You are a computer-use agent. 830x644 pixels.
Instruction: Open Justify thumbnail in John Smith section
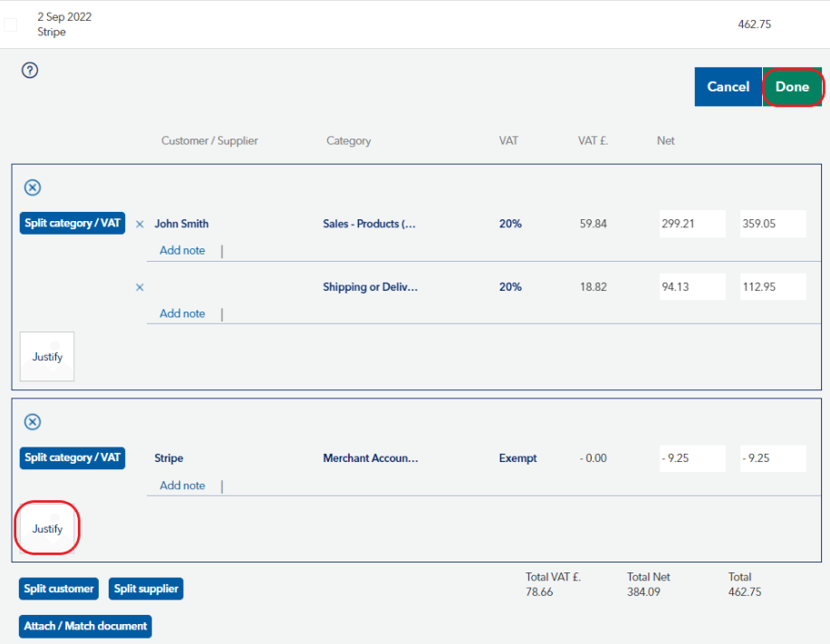click(47, 357)
